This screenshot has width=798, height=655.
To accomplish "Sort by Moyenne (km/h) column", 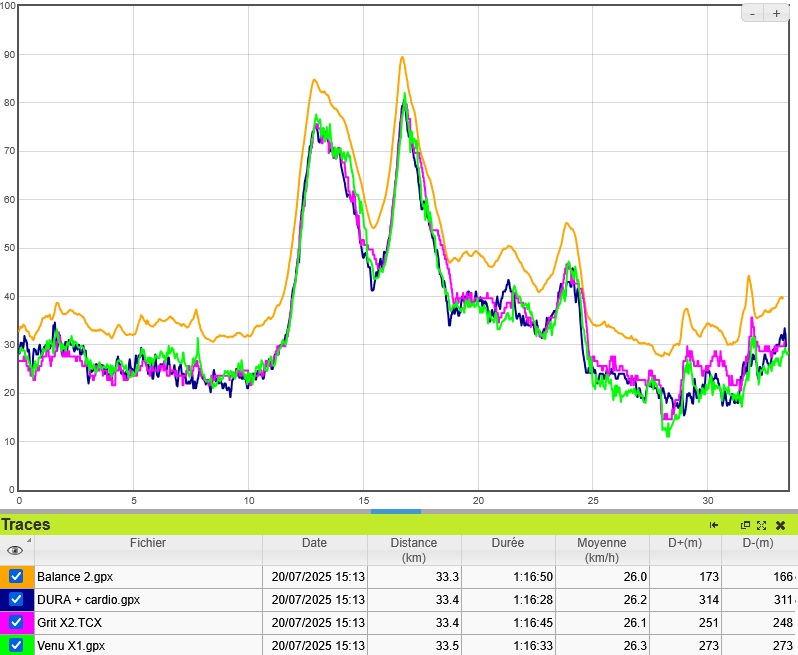I will 601,550.
